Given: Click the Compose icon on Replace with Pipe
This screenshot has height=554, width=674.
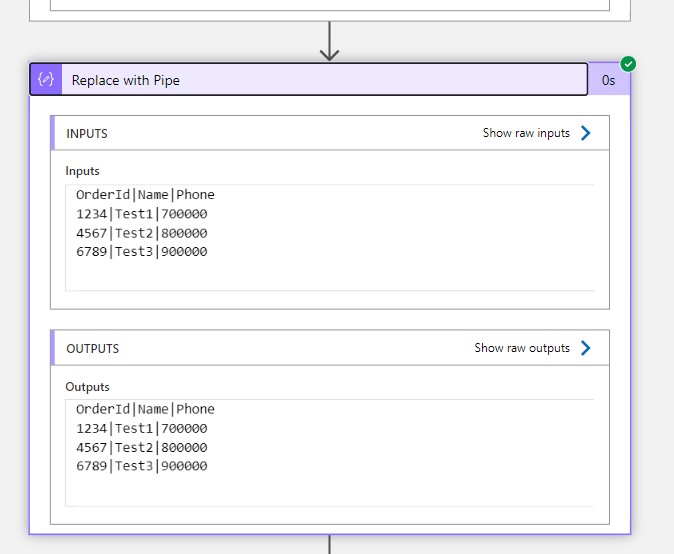Looking at the screenshot, I should [x=46, y=80].
